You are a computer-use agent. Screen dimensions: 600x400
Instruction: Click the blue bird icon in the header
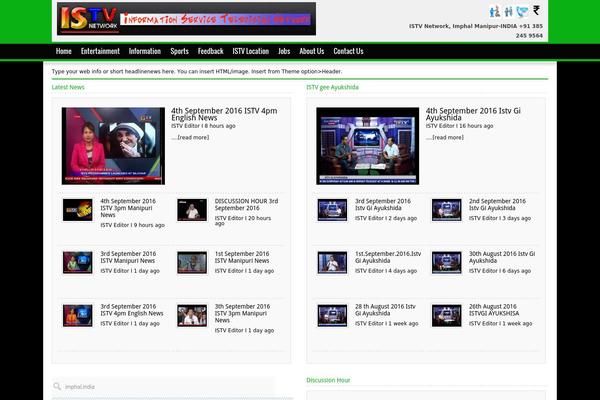pyautogui.click(x=522, y=12)
